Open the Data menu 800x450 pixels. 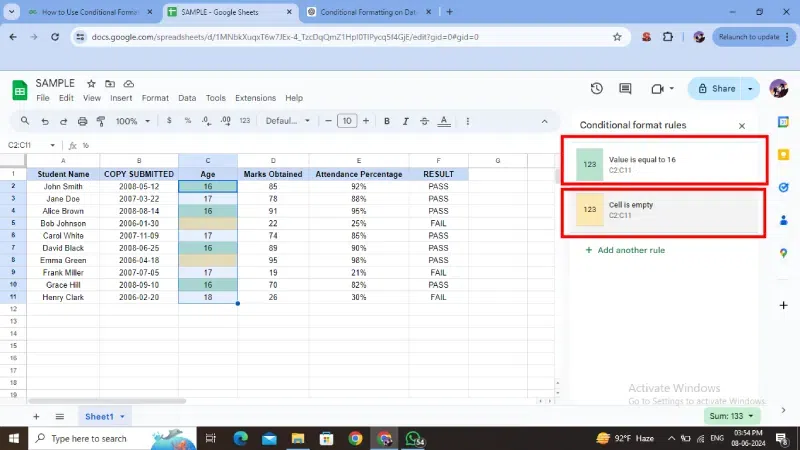pos(187,98)
